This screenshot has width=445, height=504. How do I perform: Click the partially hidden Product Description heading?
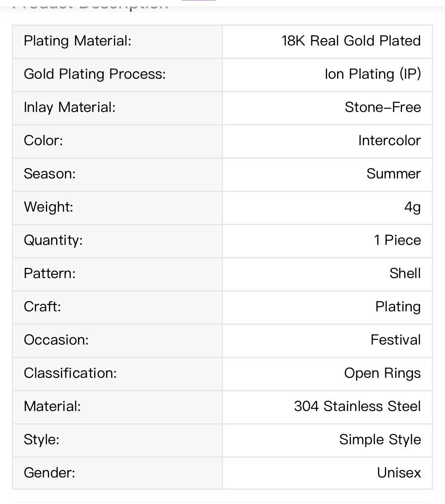pos(91,5)
